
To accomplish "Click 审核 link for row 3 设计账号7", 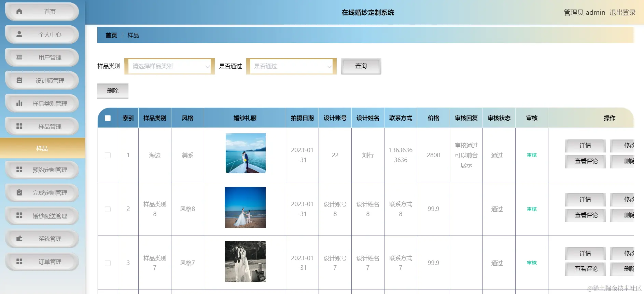I will (532, 263).
